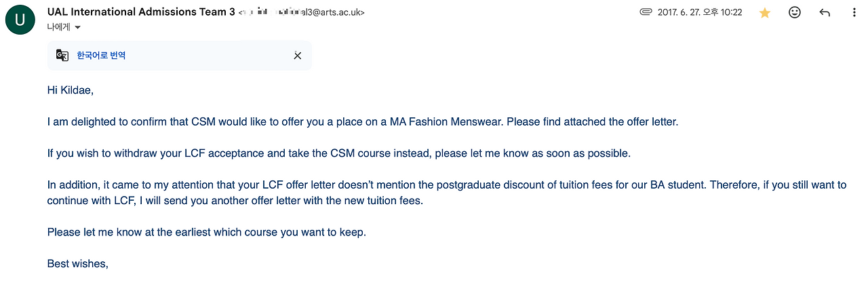The image size is (868, 291).
Task: Click the sentence about withdrawing LCF acceptance
Action: 338,153
